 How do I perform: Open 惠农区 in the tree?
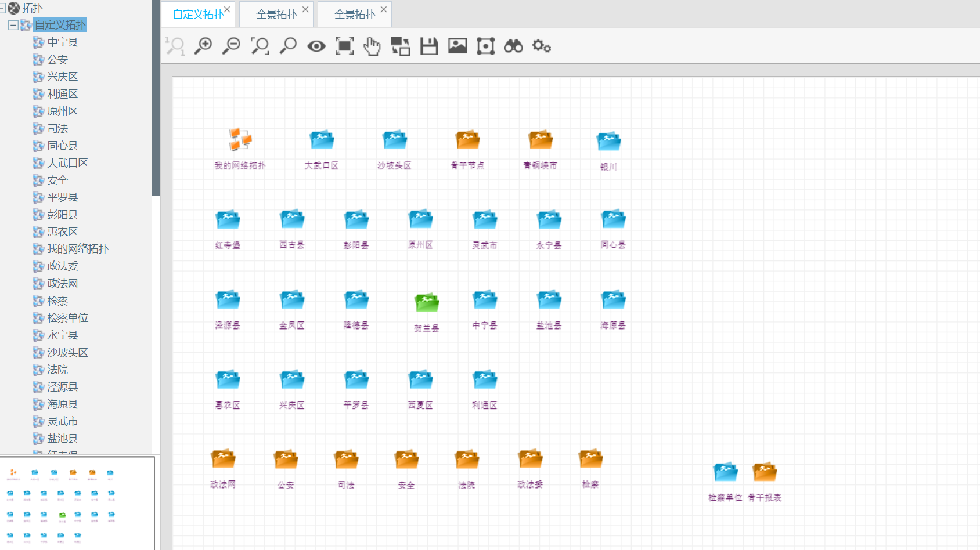63,232
